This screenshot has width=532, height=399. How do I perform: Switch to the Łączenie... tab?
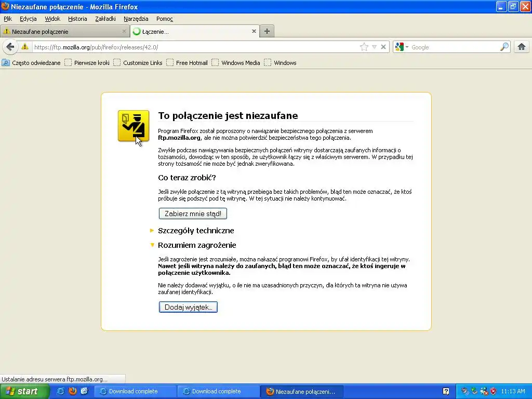coord(195,31)
